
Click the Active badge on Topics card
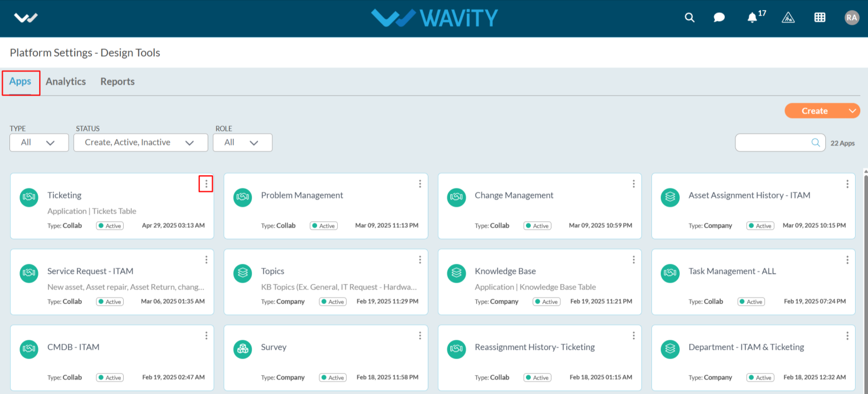[x=333, y=302]
